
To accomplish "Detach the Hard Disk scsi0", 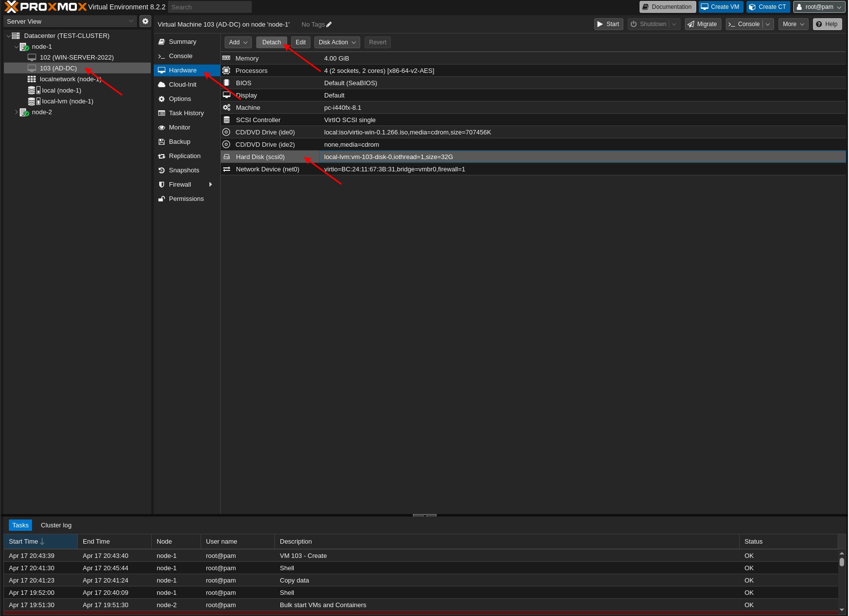I will (x=271, y=42).
